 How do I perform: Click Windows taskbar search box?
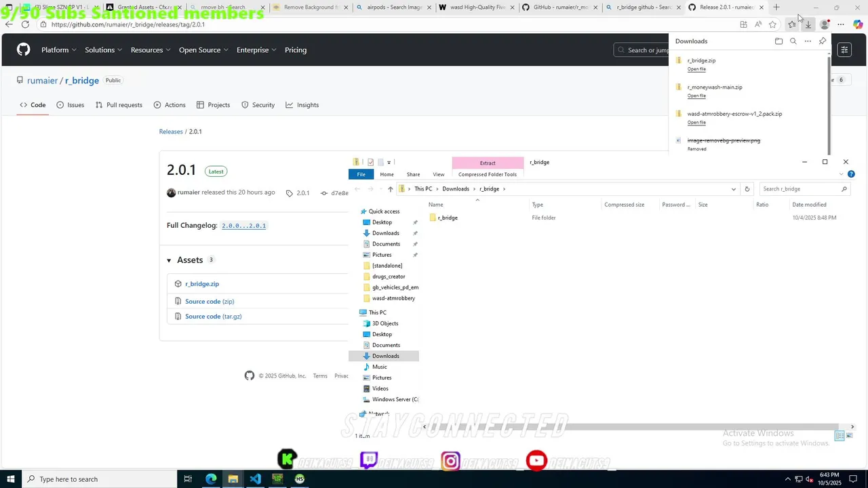(x=100, y=479)
